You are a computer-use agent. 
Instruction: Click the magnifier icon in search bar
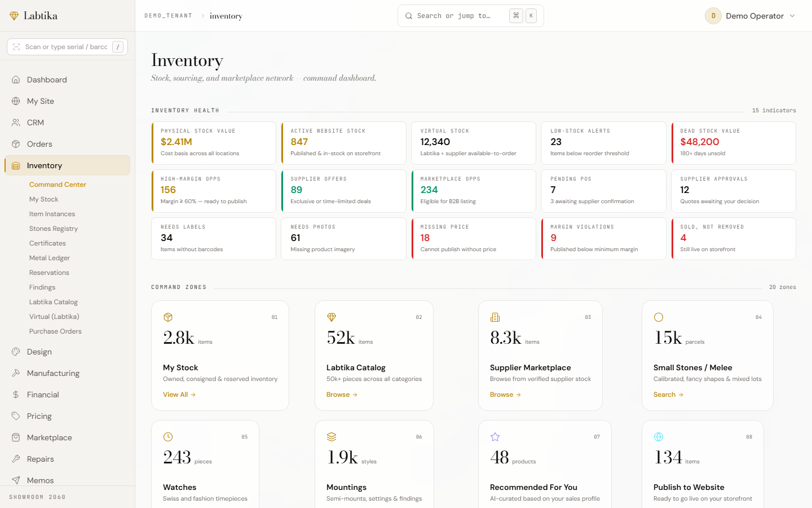click(x=409, y=16)
